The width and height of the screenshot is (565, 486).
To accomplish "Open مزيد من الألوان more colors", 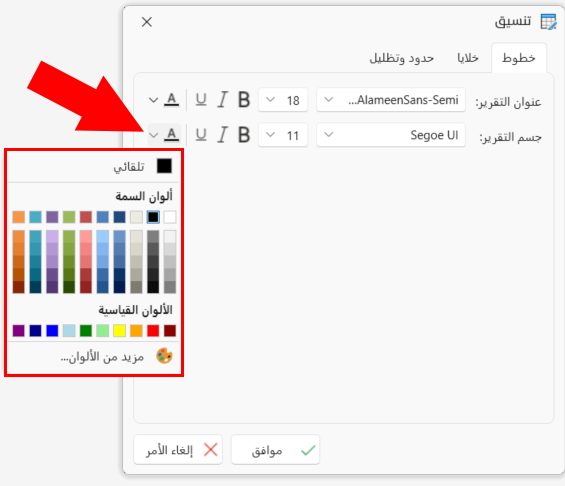I will [x=94, y=357].
